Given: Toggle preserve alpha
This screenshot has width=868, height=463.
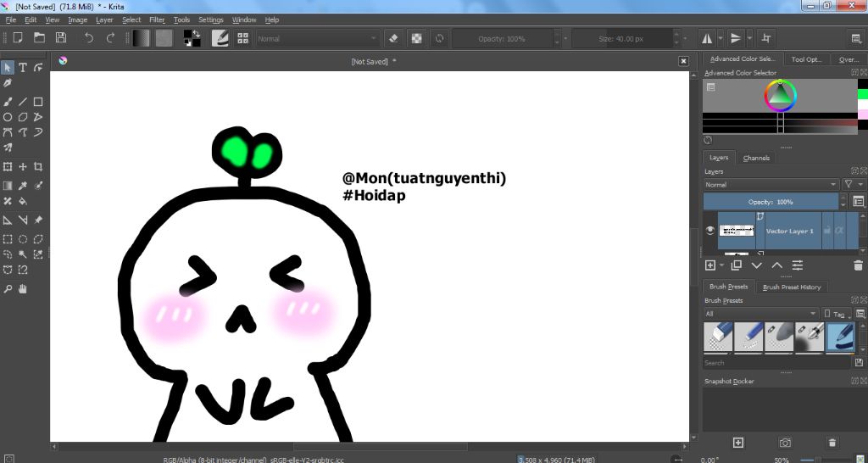Looking at the screenshot, I should (x=417, y=38).
